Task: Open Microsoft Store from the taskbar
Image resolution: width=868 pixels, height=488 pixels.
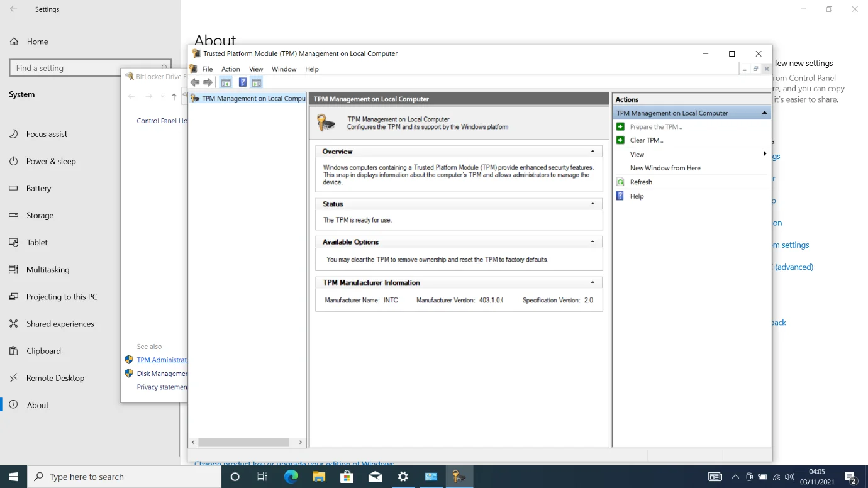Action: (x=347, y=477)
